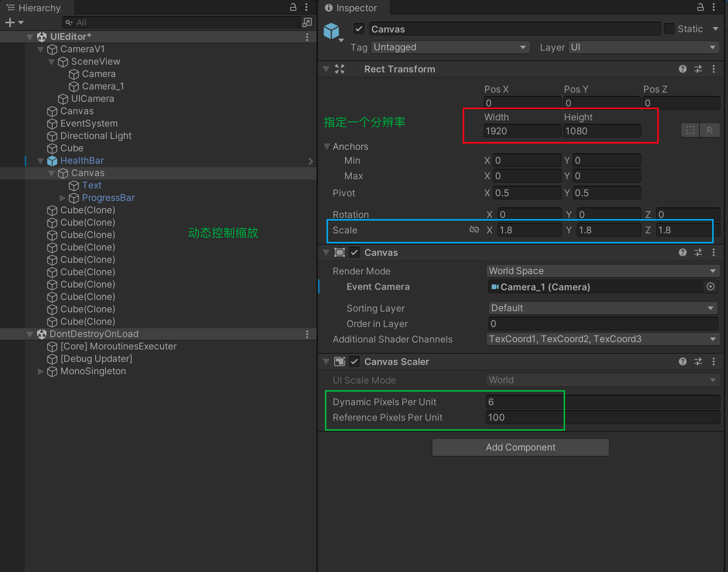Open Canvas Scaler more options menu
This screenshot has height=572, width=728.
click(713, 361)
